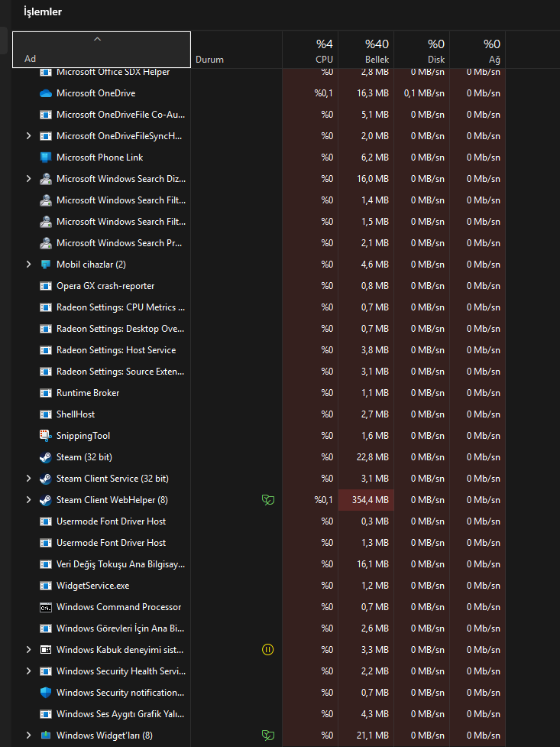Click the ShellHost process icon

[x=46, y=414]
